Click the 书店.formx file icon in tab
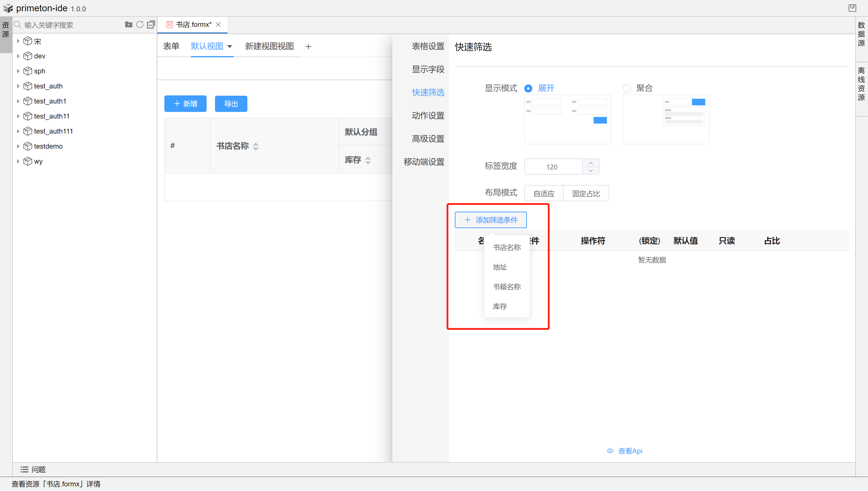The height and width of the screenshot is (491, 868). click(x=169, y=25)
